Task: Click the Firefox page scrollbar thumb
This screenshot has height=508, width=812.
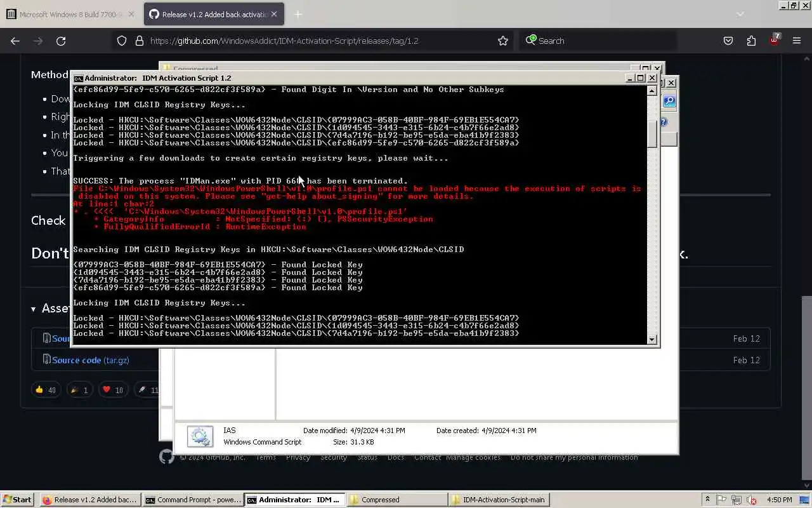Action: [x=807, y=388]
